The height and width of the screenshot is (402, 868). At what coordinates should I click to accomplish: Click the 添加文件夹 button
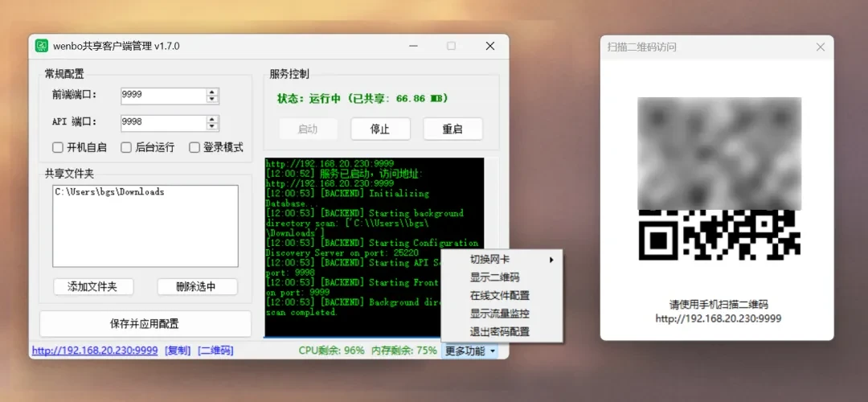click(x=93, y=287)
